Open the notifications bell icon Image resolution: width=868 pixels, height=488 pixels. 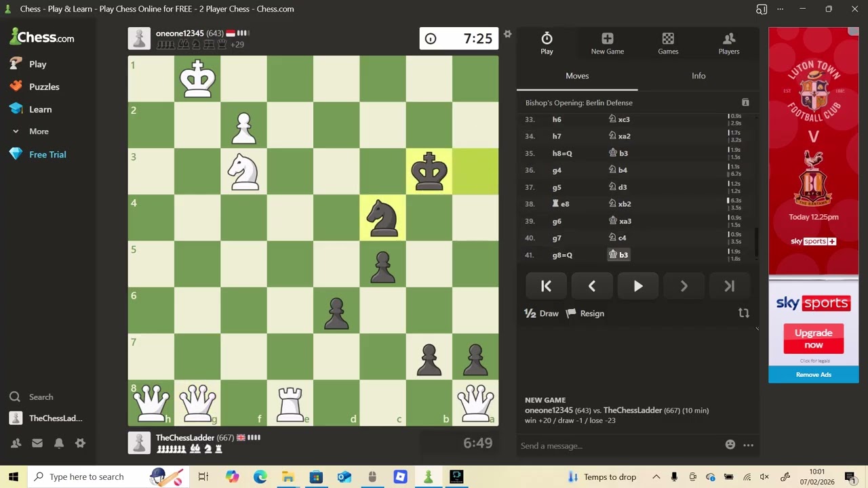click(59, 443)
